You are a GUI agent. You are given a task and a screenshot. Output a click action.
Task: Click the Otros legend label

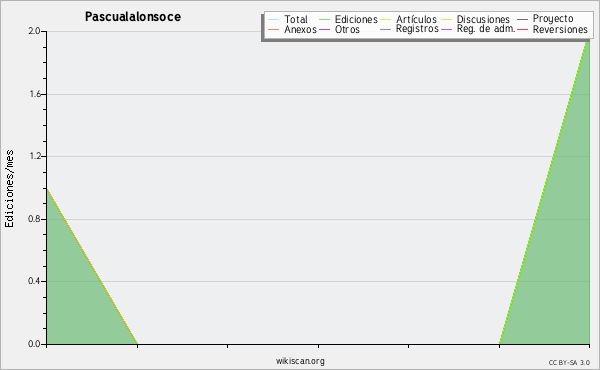coord(347,29)
